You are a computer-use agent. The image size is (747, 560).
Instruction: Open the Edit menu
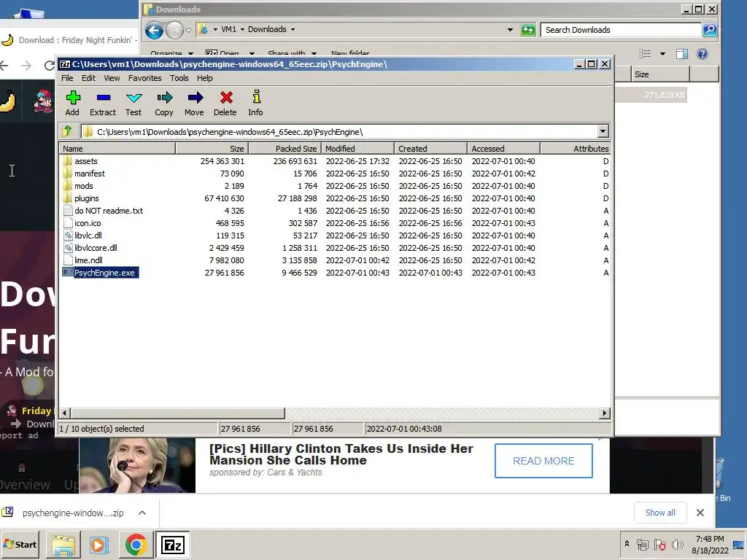(x=88, y=78)
